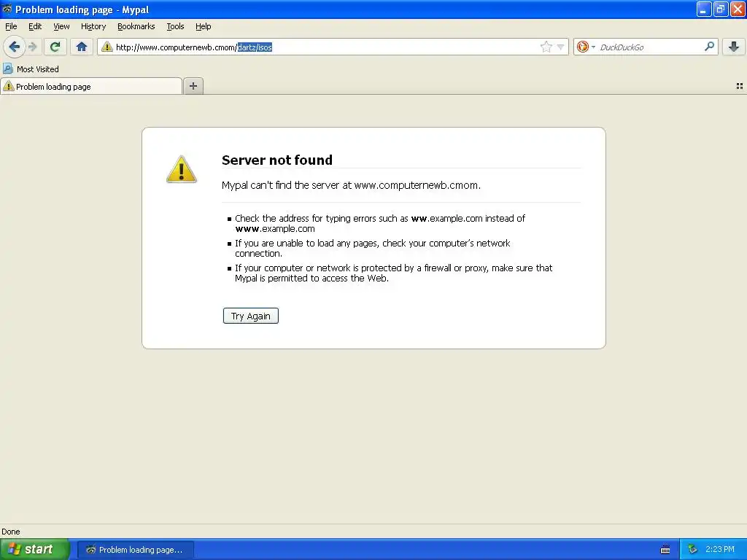
Task: Bookmark this page with the star icon
Action: pos(546,47)
